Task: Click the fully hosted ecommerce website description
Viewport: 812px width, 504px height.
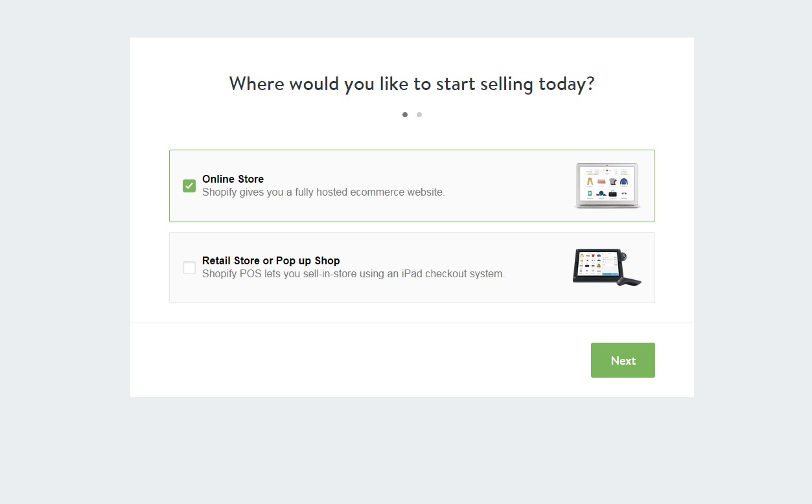Action: pos(323,192)
